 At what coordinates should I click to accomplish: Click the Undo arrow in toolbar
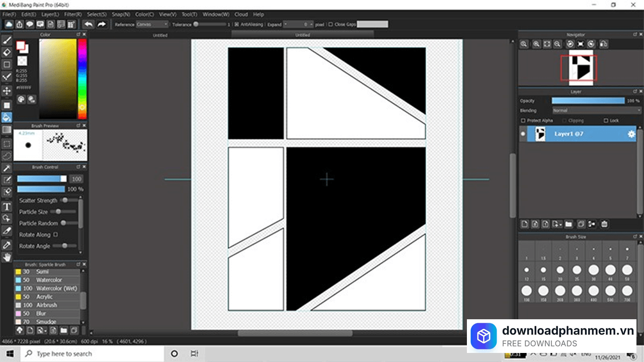(x=89, y=24)
